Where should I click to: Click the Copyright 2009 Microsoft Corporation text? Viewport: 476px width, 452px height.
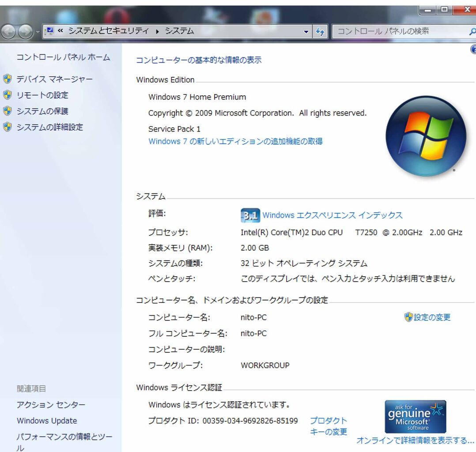257,113
